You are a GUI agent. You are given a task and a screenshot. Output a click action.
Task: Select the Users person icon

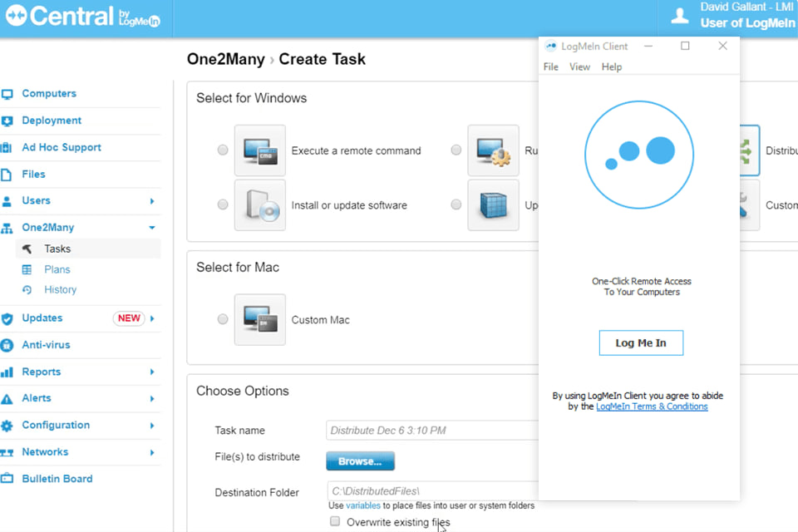[x=7, y=201]
